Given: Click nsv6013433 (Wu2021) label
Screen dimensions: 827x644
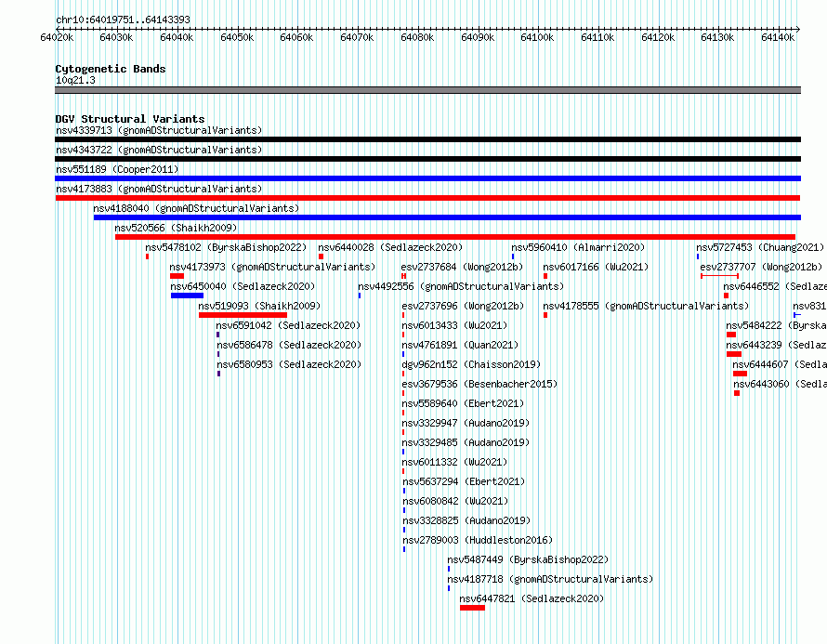Looking at the screenshot, I should 454,325.
